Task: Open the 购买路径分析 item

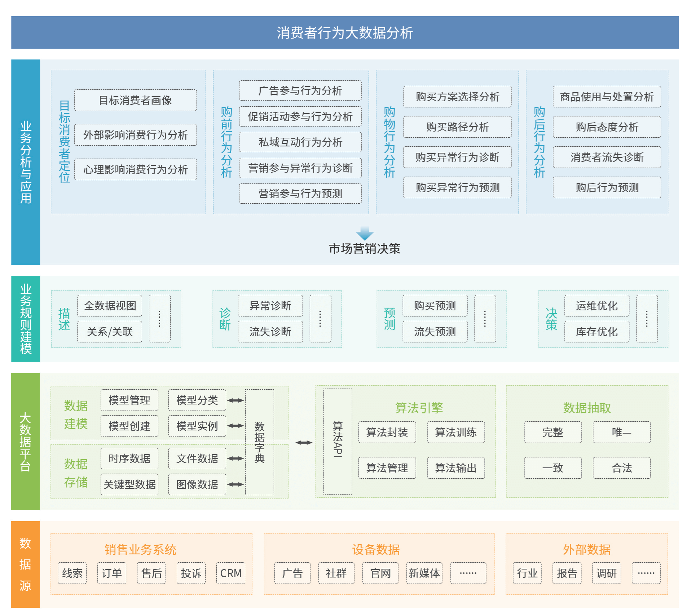Action: (457, 127)
